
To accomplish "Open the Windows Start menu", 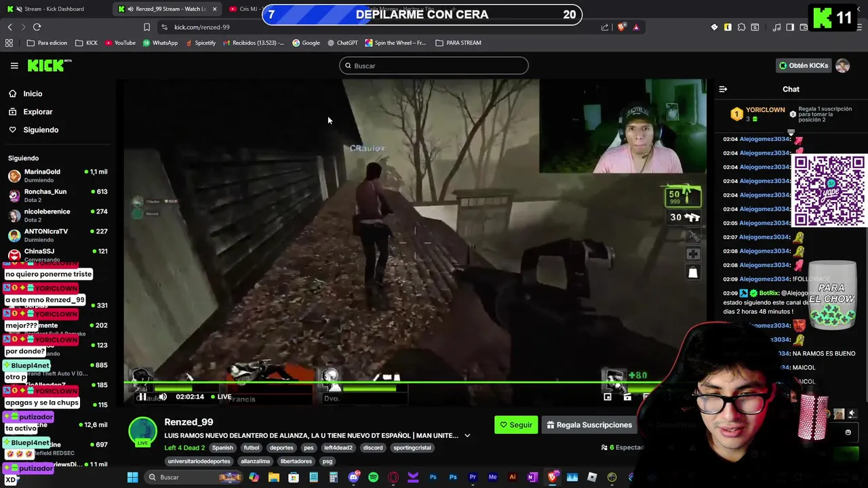I will pos(133,477).
